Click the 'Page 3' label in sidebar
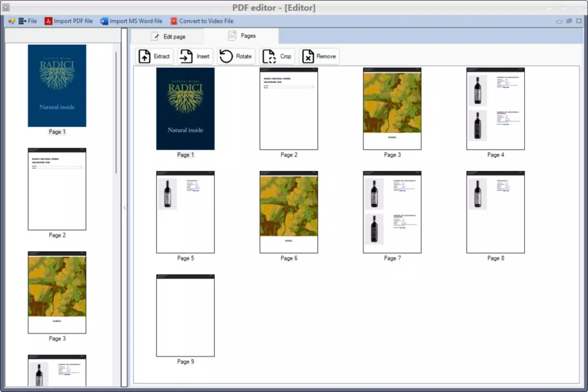Viewport: 588px width, 392px height. coord(57,339)
